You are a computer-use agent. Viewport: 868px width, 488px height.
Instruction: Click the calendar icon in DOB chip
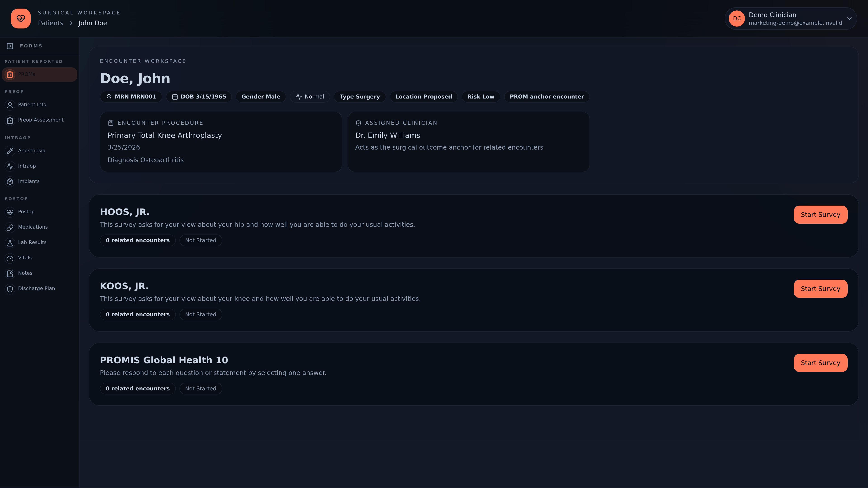(175, 97)
